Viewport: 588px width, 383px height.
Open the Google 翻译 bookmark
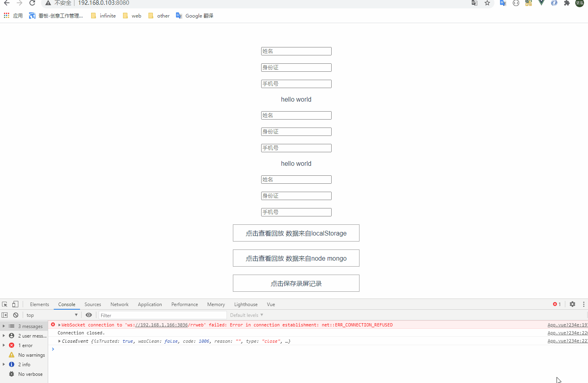(x=195, y=16)
